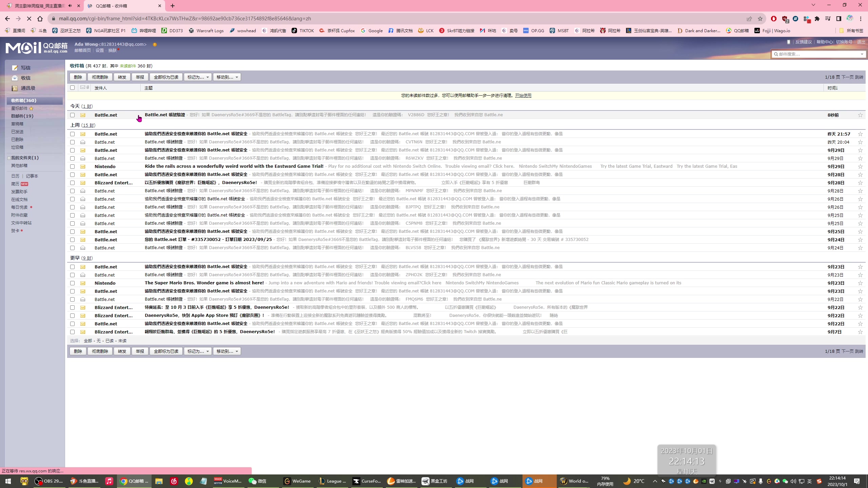Open the browser extensions puzzle icon
This screenshot has width=868, height=488.
[817, 19]
